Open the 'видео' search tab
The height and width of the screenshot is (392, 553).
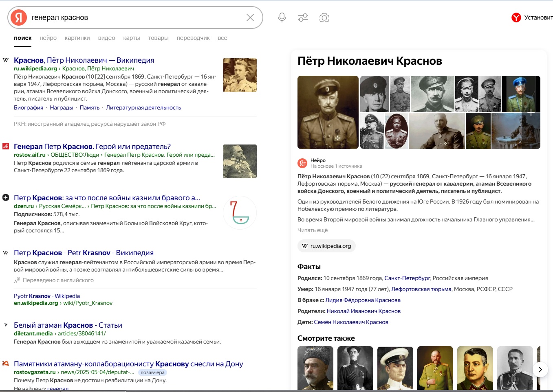[x=106, y=38]
